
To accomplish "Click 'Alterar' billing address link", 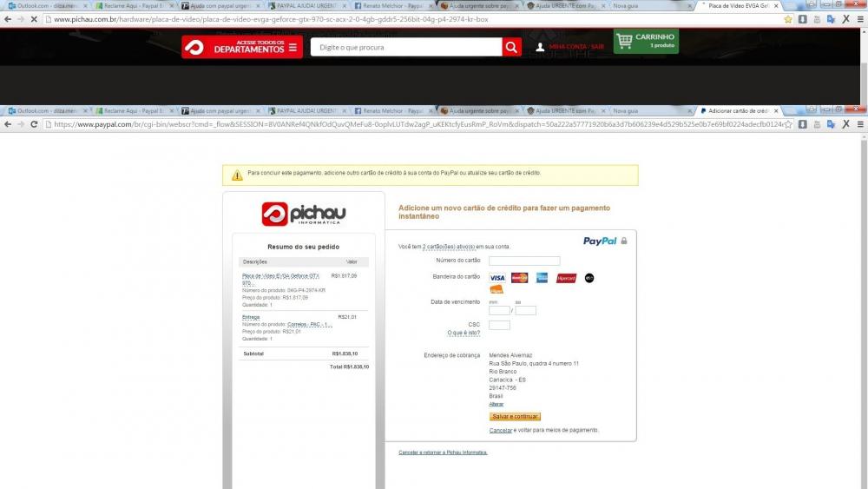I will click(x=496, y=404).
